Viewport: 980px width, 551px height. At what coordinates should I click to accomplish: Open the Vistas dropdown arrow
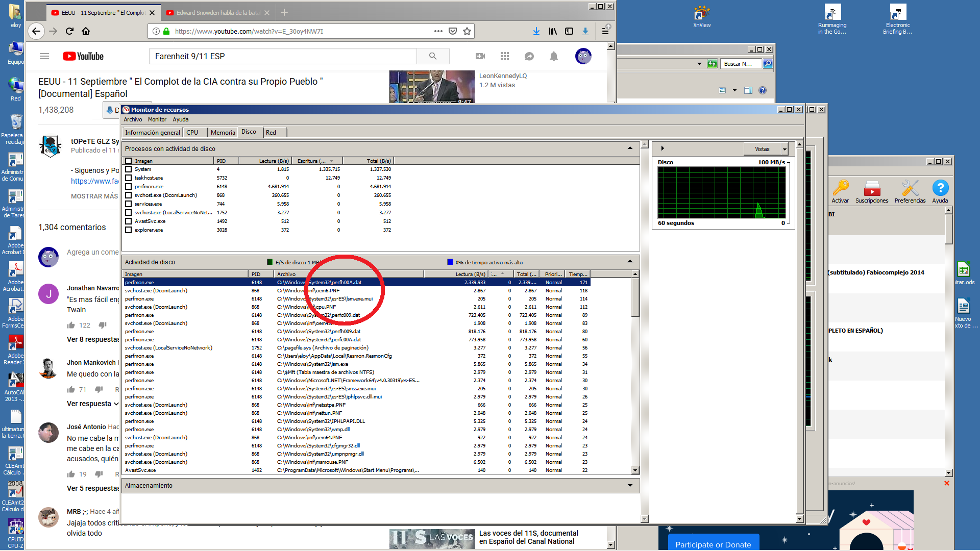coord(785,149)
